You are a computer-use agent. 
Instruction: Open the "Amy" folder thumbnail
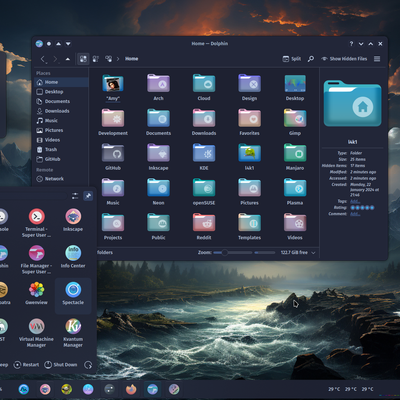113,87
